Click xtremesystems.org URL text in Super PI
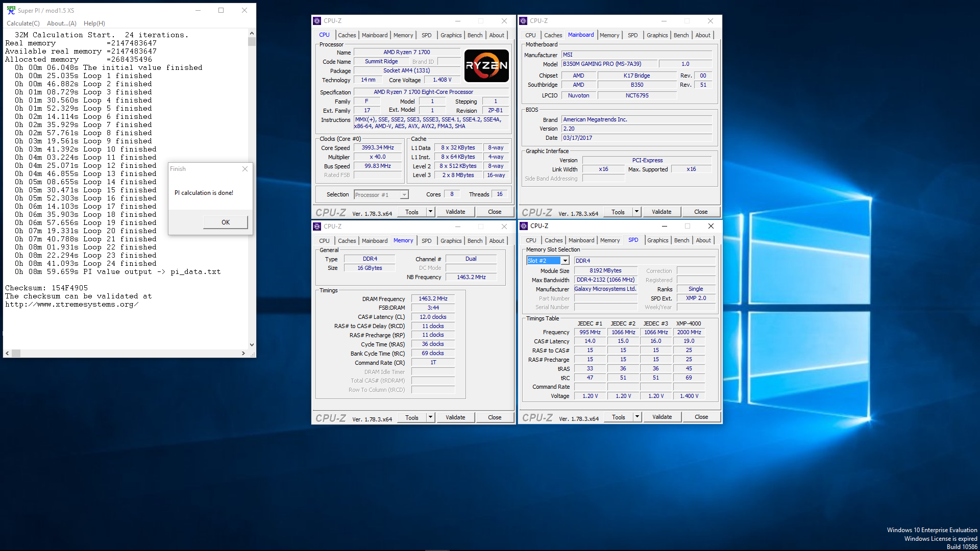The image size is (980, 551). click(71, 304)
